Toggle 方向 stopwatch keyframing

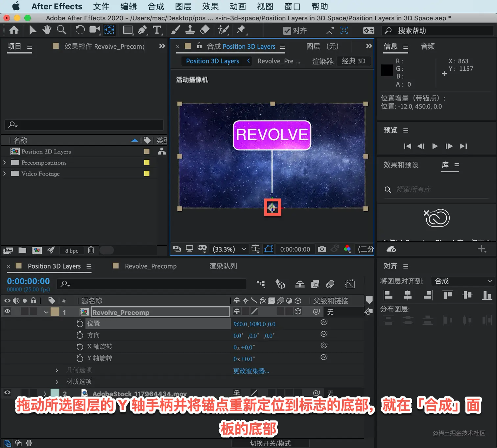(x=80, y=335)
